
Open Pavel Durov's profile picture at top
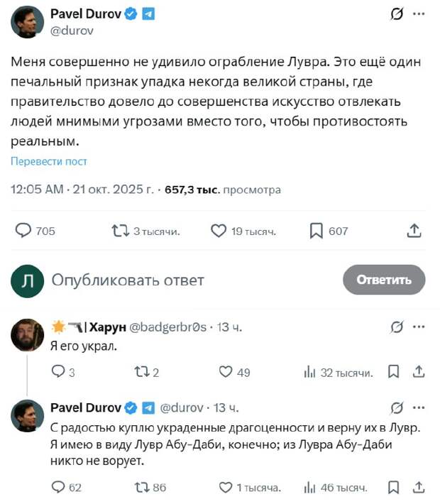tap(28, 21)
